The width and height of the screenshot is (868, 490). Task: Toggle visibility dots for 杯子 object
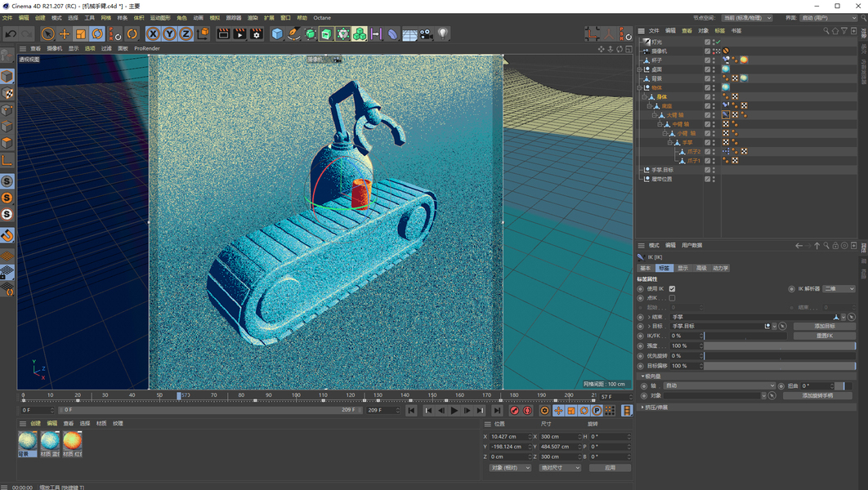pos(714,60)
